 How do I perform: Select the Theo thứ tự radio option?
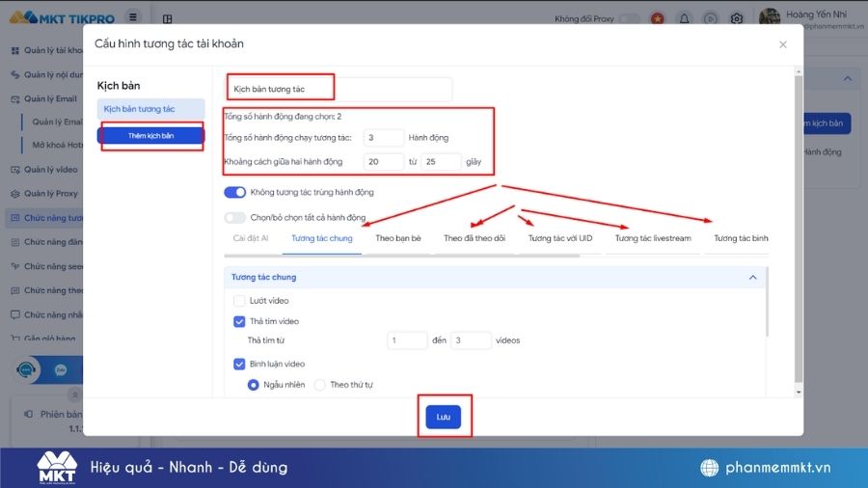pyautogui.click(x=319, y=385)
